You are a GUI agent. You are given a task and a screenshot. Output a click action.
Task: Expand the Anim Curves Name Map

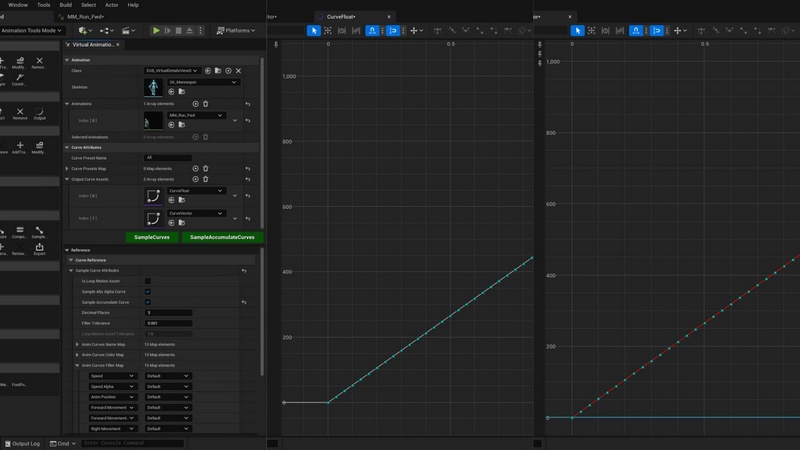(x=78, y=344)
